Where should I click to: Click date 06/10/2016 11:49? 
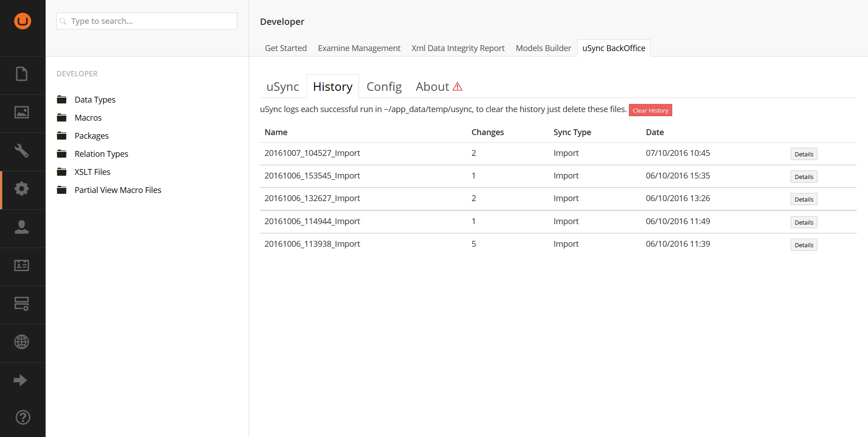coord(678,221)
